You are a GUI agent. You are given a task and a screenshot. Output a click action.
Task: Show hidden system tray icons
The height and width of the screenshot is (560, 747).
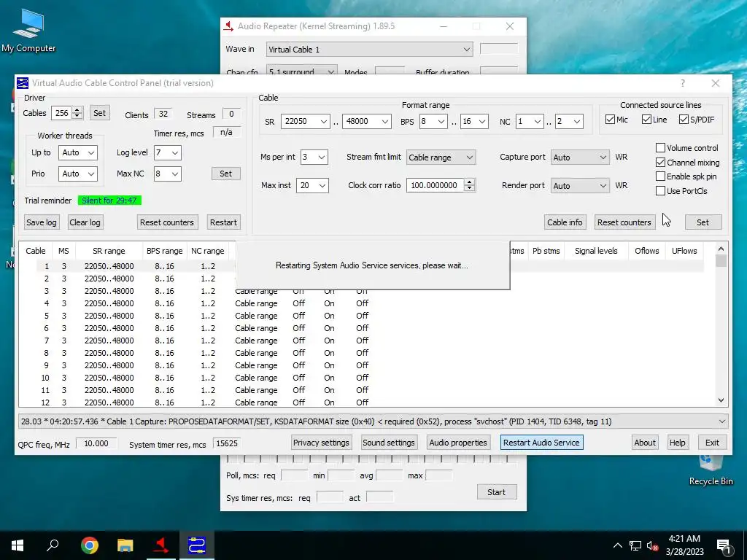pos(617,545)
